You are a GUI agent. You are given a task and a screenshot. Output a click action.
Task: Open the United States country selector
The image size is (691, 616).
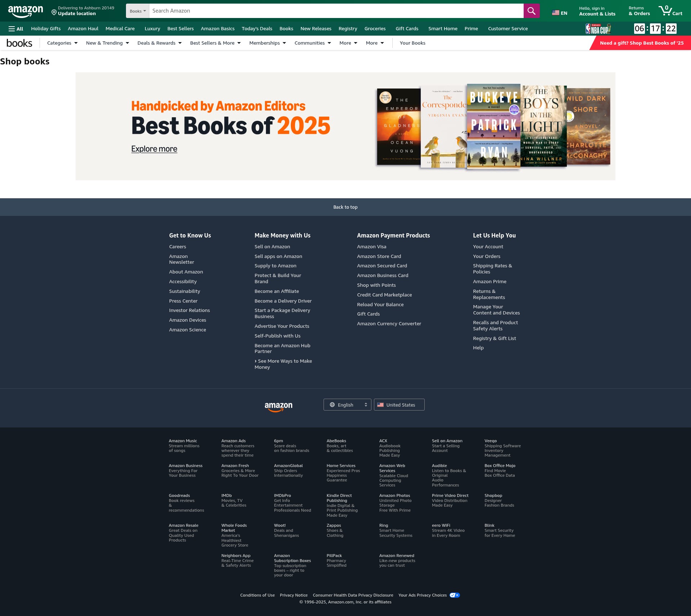click(399, 405)
